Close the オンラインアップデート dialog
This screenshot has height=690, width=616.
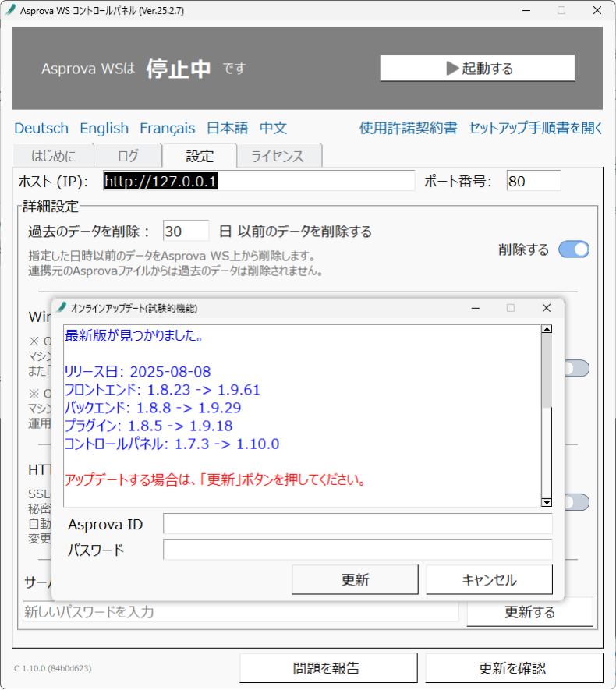[547, 308]
